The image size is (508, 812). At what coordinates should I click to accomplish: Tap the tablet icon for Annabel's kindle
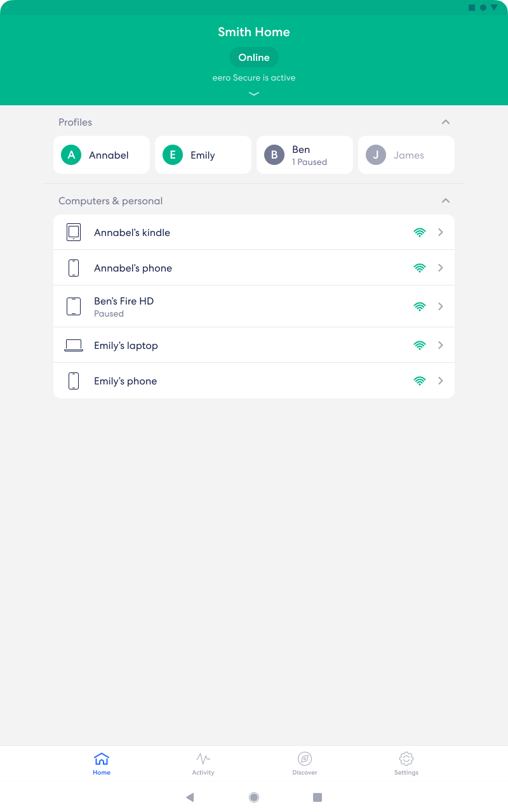pos(74,232)
